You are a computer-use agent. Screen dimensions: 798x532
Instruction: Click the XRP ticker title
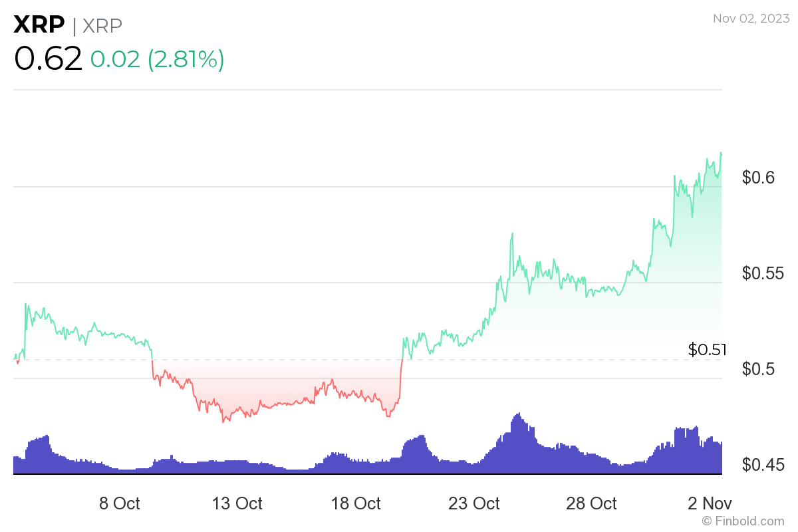pyautogui.click(x=39, y=25)
